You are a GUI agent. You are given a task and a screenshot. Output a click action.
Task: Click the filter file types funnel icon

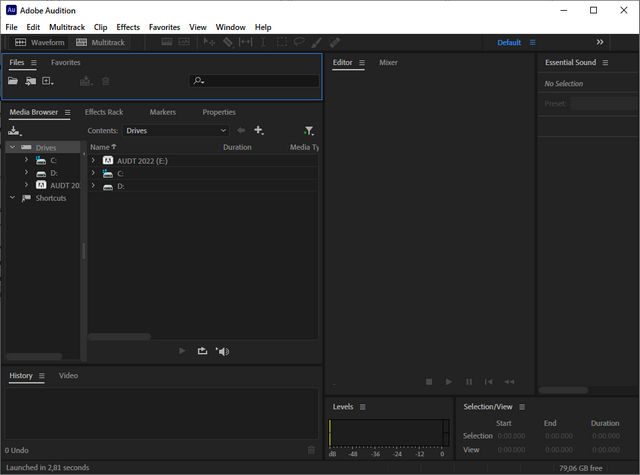pos(308,131)
